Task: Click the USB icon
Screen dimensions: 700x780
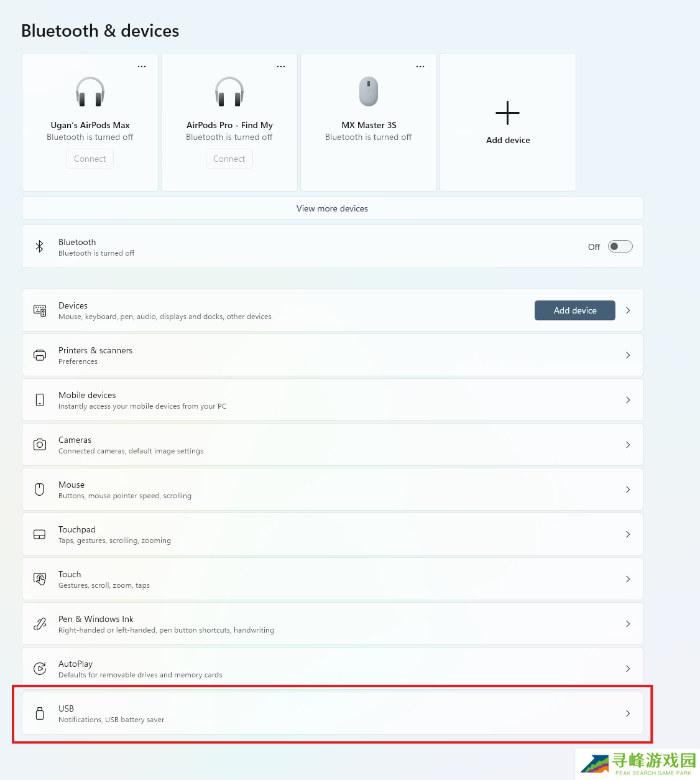Action: (x=40, y=713)
